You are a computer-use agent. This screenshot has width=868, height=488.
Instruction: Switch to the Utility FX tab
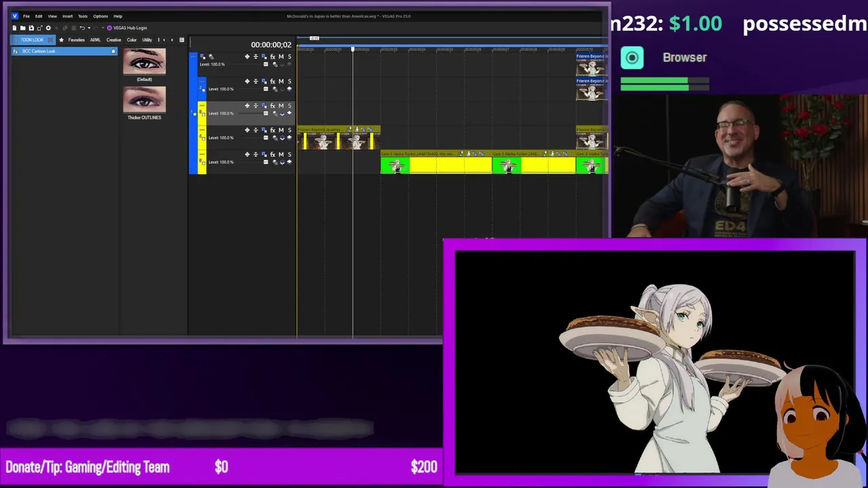pos(147,40)
